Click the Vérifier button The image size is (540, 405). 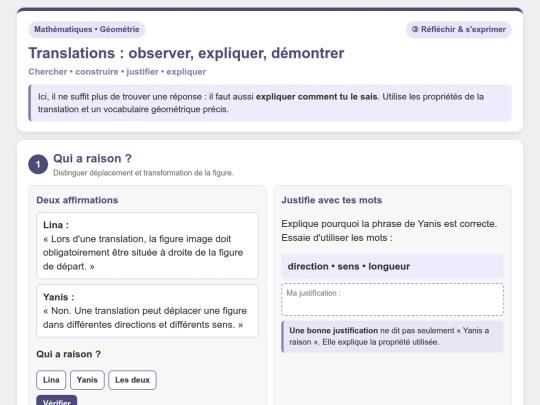(x=56, y=401)
